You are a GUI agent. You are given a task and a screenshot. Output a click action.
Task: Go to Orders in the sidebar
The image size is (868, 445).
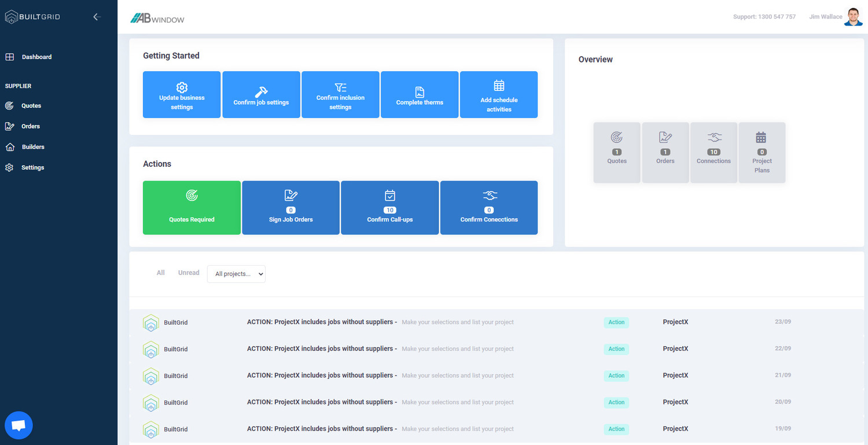[x=31, y=126]
